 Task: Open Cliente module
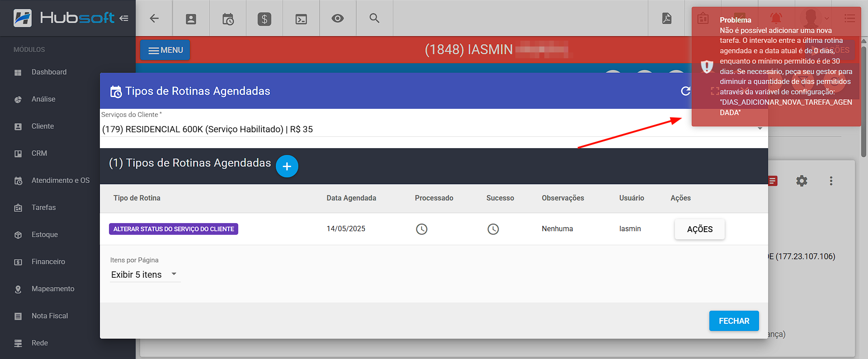[x=42, y=126]
